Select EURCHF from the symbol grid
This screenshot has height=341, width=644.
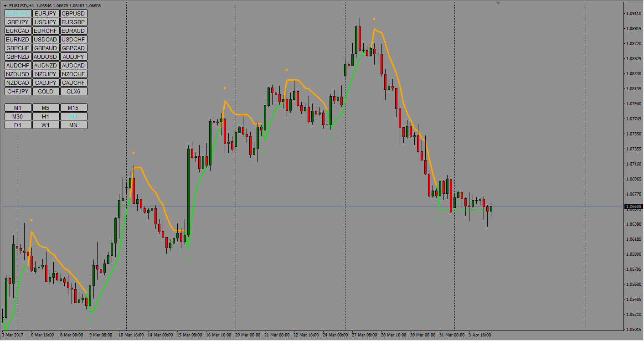(x=46, y=31)
